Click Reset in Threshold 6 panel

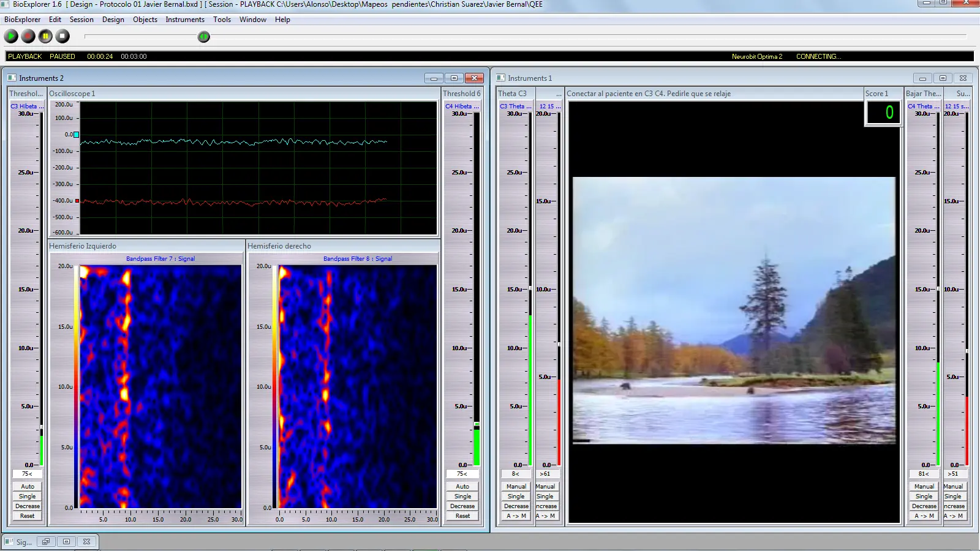[x=462, y=516]
